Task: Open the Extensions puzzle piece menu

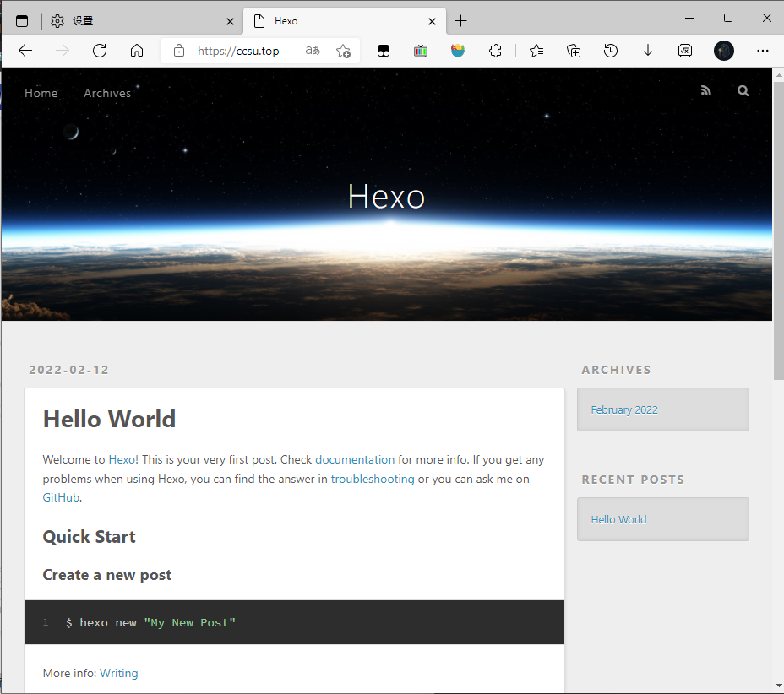Action: pos(495,51)
